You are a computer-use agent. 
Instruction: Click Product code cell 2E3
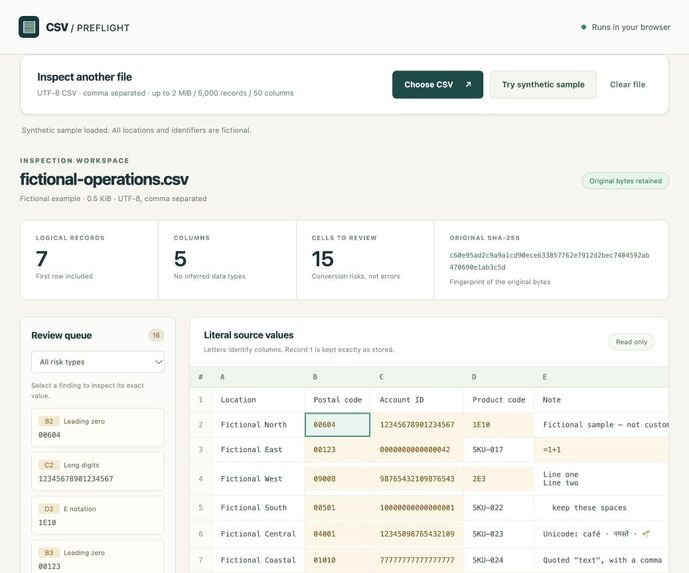499,479
